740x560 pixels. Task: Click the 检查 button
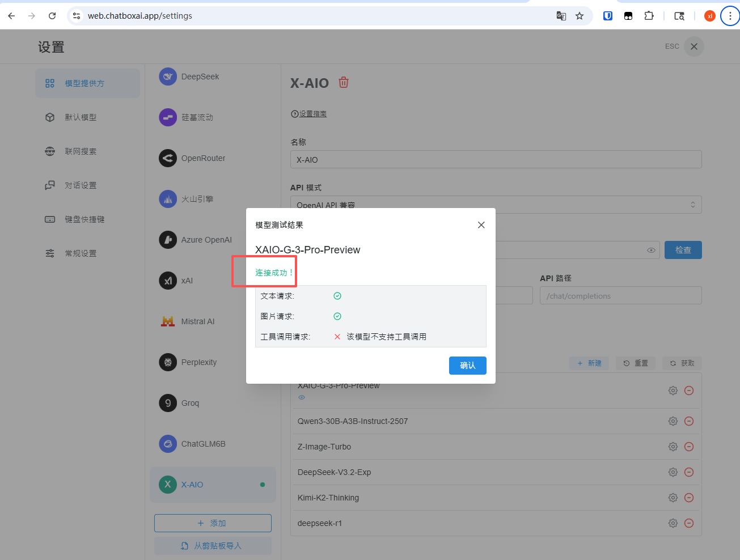point(683,250)
